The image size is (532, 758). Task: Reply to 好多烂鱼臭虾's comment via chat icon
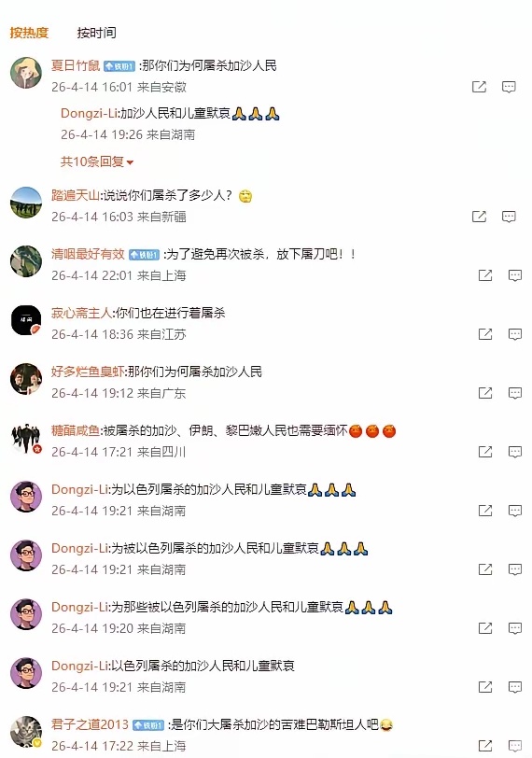(515, 393)
